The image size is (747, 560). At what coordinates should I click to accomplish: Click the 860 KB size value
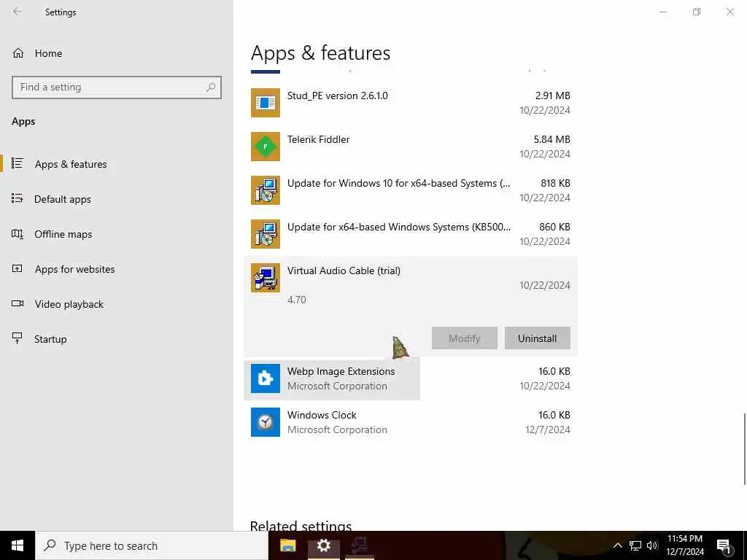pos(554,227)
